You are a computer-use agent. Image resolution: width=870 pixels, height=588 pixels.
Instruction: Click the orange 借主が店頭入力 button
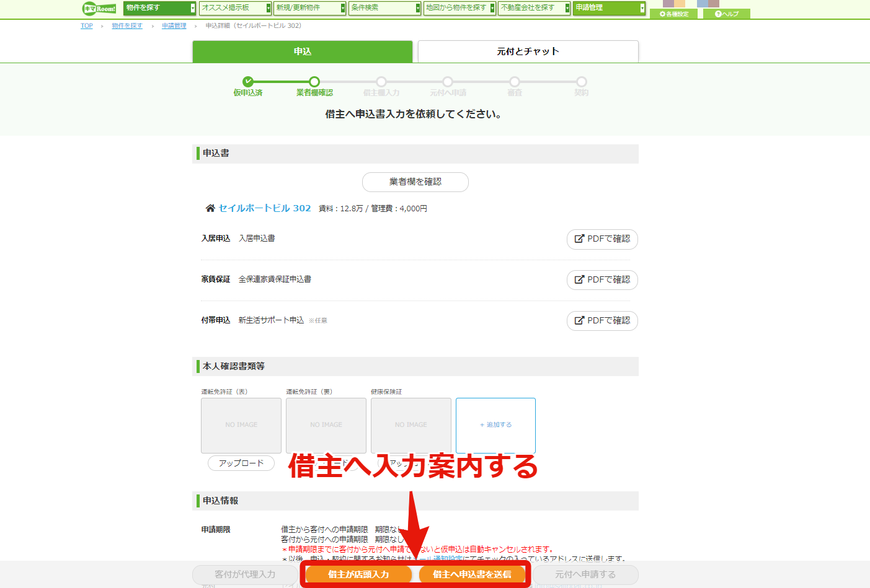click(358, 574)
